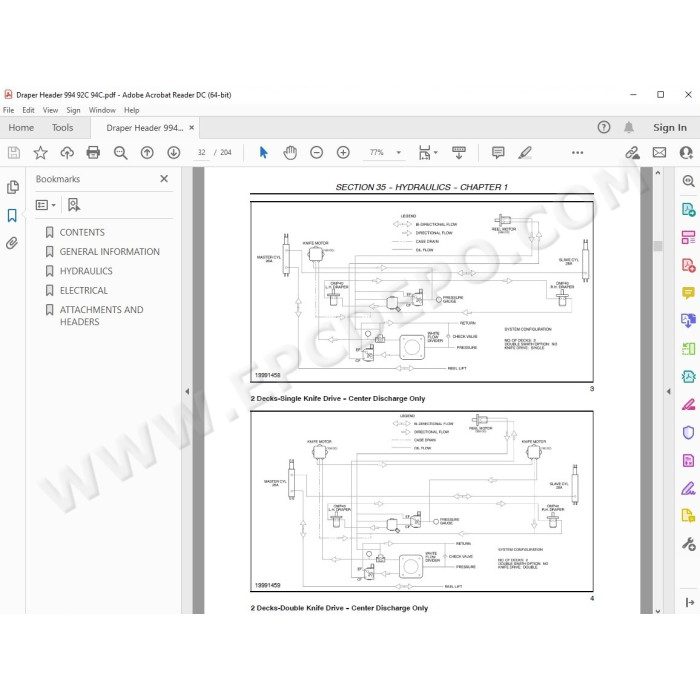Open Help question mark icon
Screen dimensions: 700x700
[604, 128]
